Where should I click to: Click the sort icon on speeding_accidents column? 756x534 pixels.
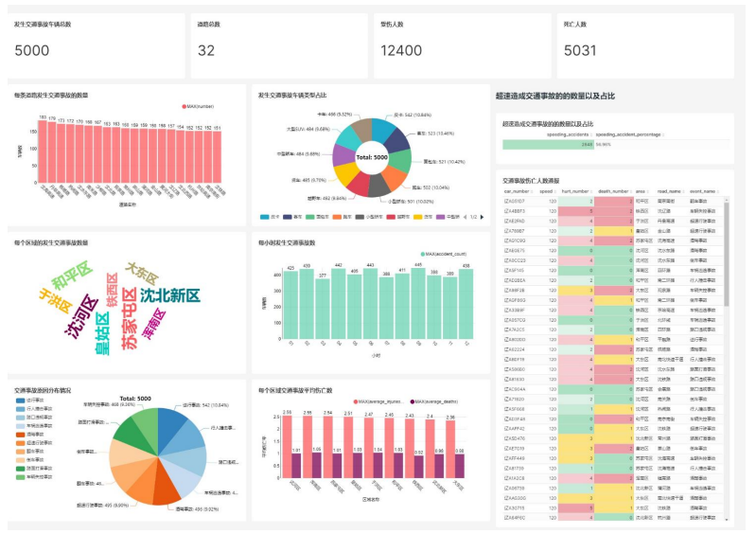[x=593, y=135]
